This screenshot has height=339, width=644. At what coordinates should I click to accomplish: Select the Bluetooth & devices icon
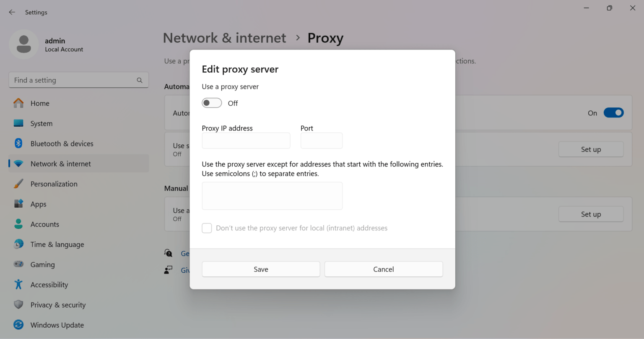(18, 143)
